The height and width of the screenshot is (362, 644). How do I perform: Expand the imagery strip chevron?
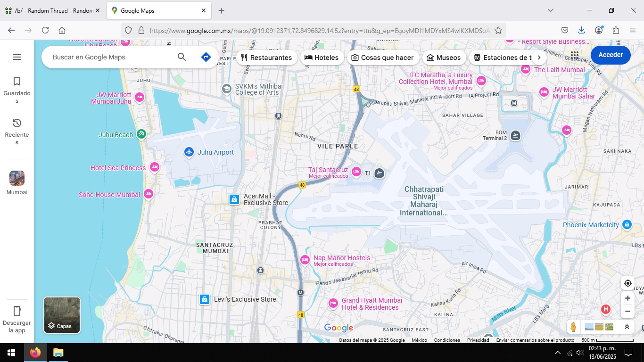[x=627, y=327]
